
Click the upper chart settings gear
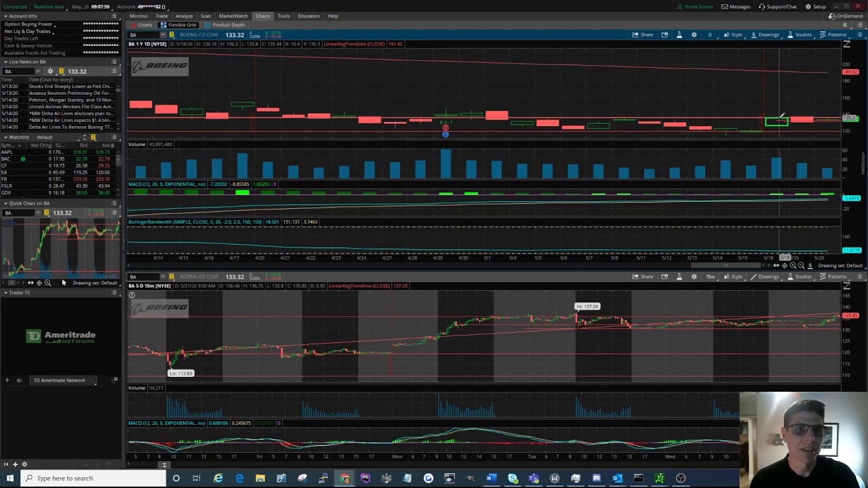pos(694,35)
